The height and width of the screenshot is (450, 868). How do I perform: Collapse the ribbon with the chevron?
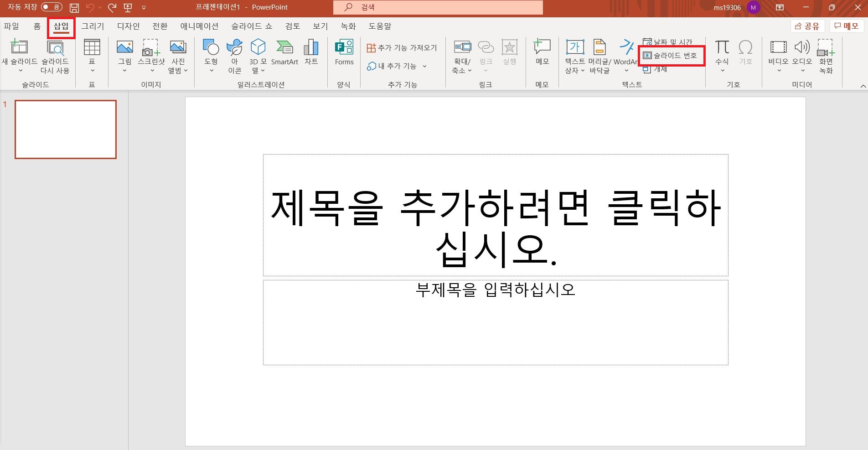tap(863, 85)
